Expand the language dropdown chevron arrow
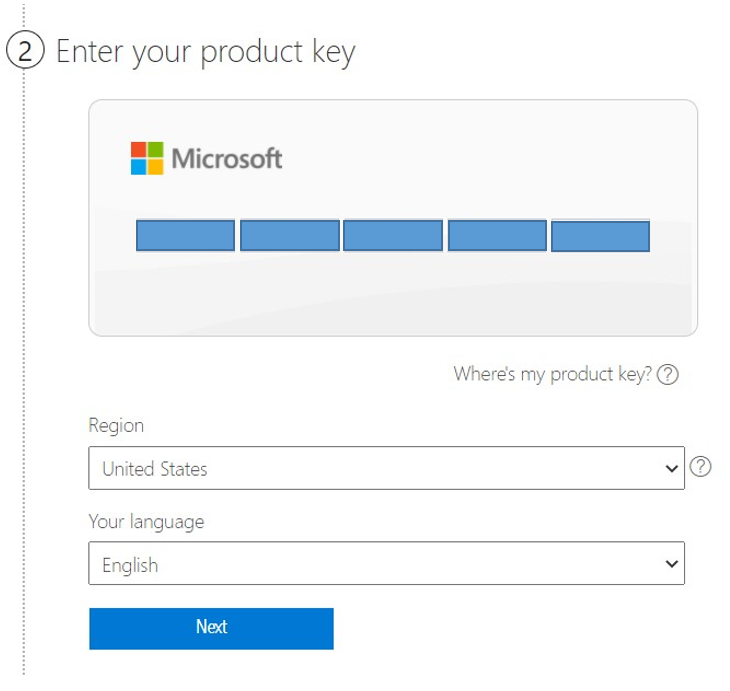Screen dimensions: 730x691 pyautogui.click(x=671, y=564)
